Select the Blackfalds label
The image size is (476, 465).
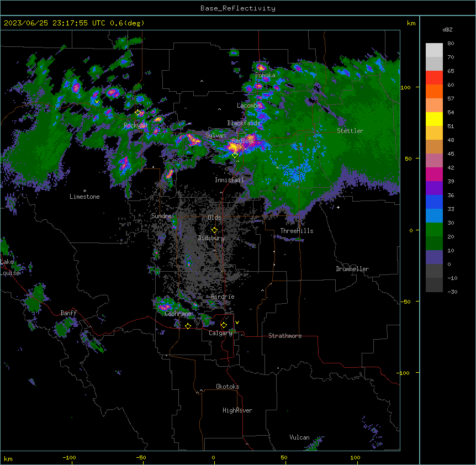[x=244, y=123]
